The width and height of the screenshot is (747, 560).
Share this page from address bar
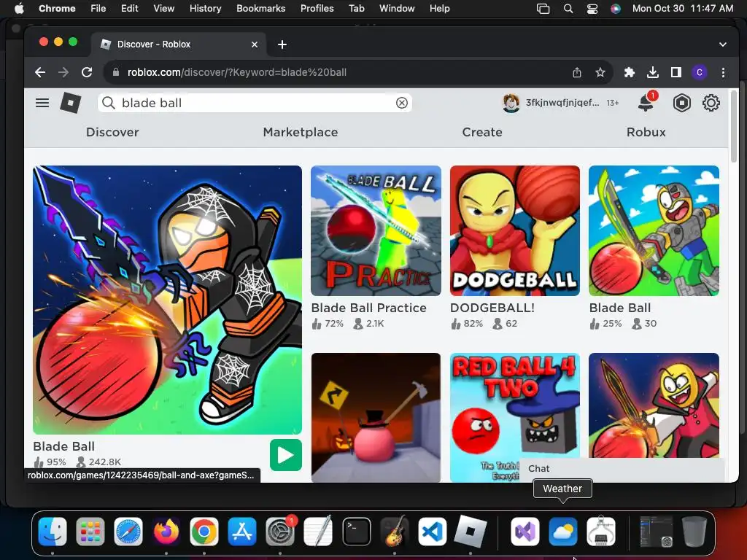[x=577, y=72]
